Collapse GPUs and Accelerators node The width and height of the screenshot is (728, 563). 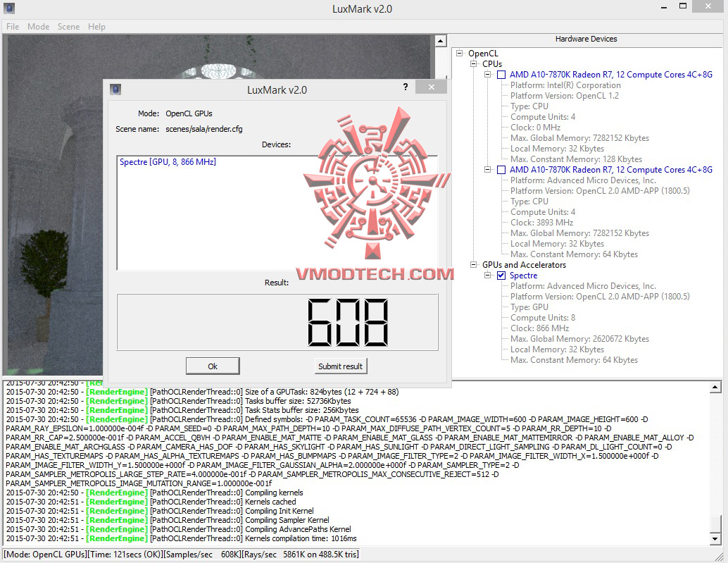click(x=473, y=265)
